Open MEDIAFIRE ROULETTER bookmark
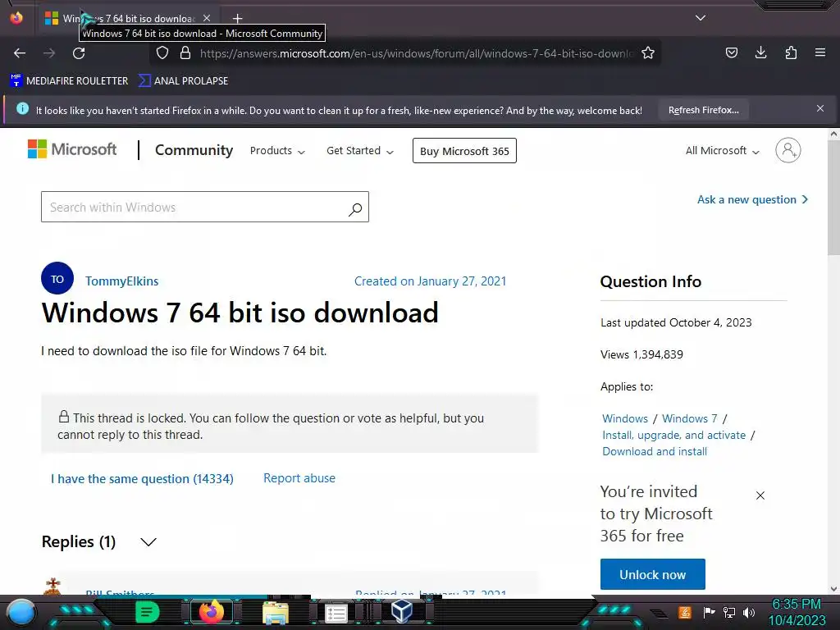 [69, 81]
